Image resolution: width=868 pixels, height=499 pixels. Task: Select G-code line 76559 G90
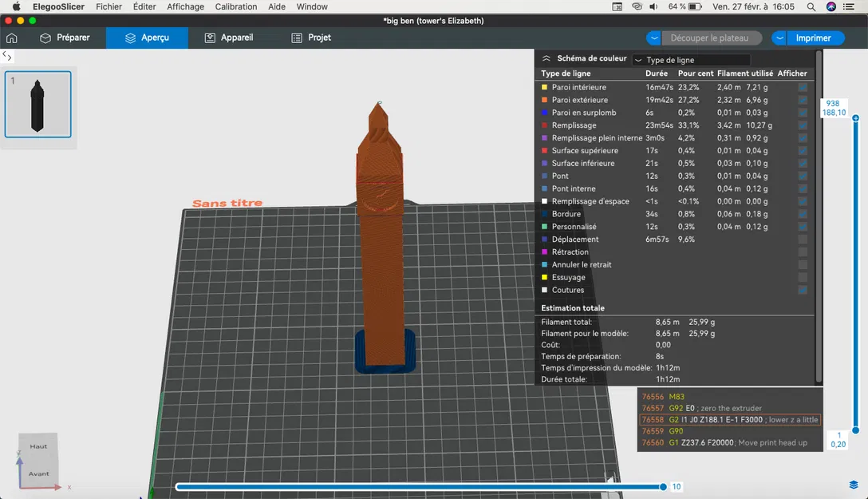point(730,431)
